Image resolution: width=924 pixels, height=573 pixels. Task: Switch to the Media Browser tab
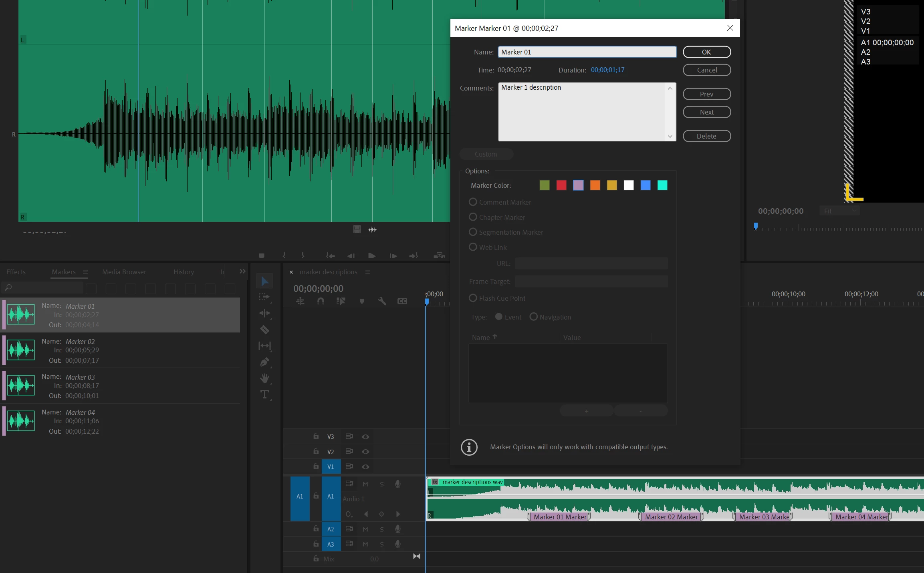[124, 272]
